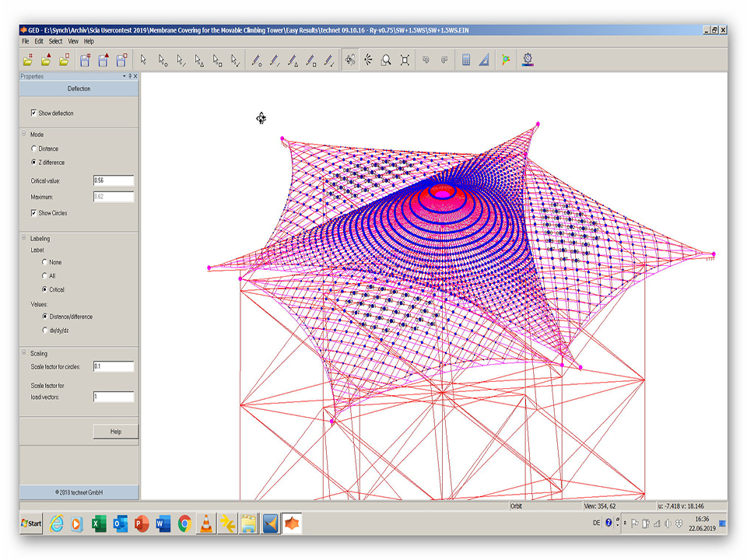Open the calculator icon in toolbar
This screenshot has width=747, height=560.
466,60
